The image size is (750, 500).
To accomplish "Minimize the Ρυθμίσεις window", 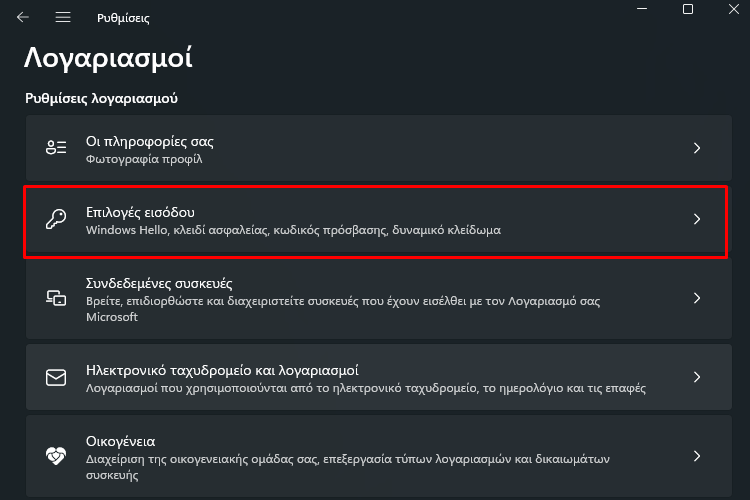I will (x=642, y=9).
